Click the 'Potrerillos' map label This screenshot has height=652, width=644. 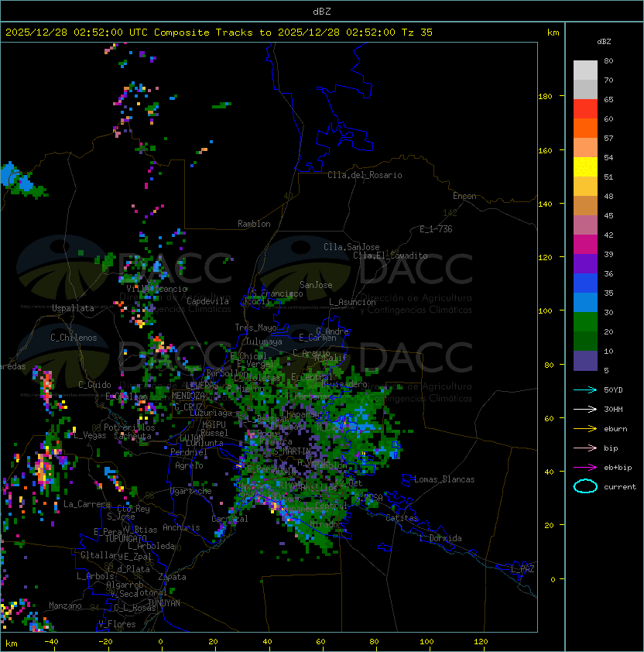pos(129,427)
